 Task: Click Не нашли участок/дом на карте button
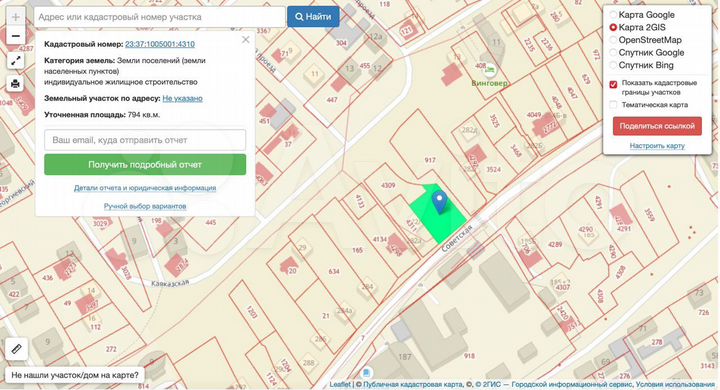click(x=75, y=375)
